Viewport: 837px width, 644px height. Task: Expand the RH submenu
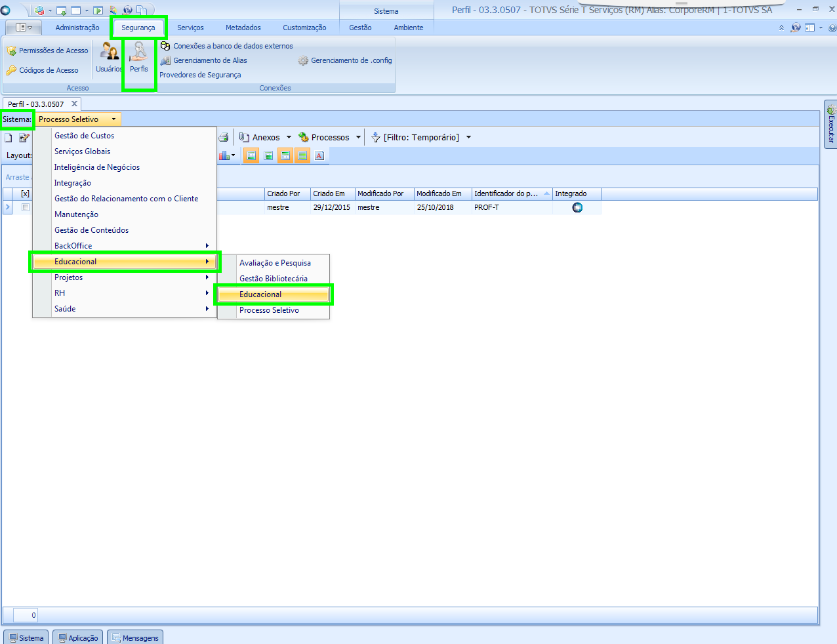(x=125, y=293)
